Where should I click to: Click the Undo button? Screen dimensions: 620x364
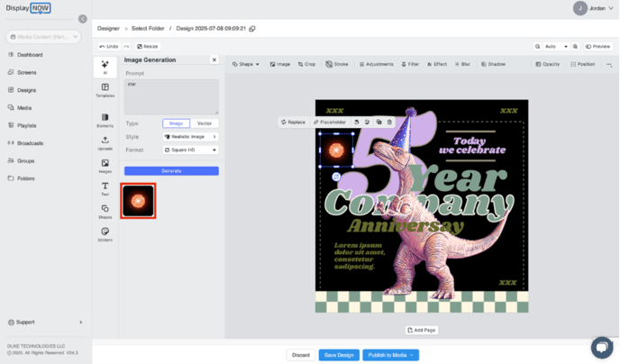109,47
